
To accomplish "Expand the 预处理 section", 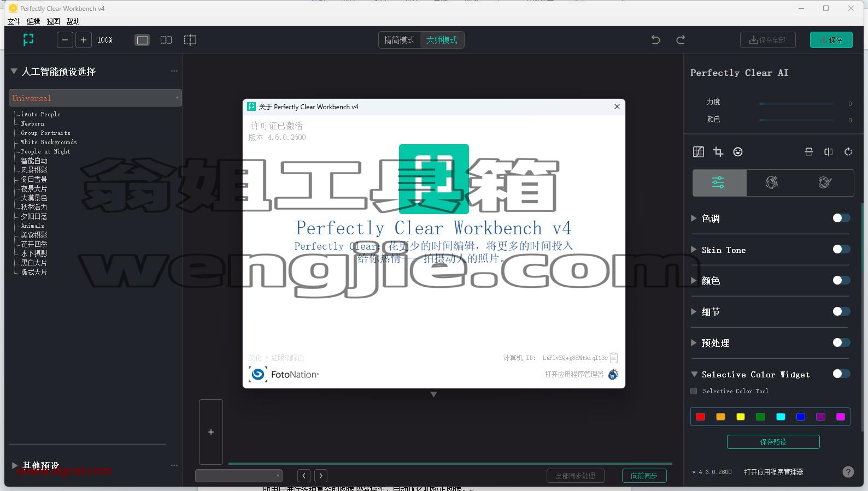I will pos(694,342).
